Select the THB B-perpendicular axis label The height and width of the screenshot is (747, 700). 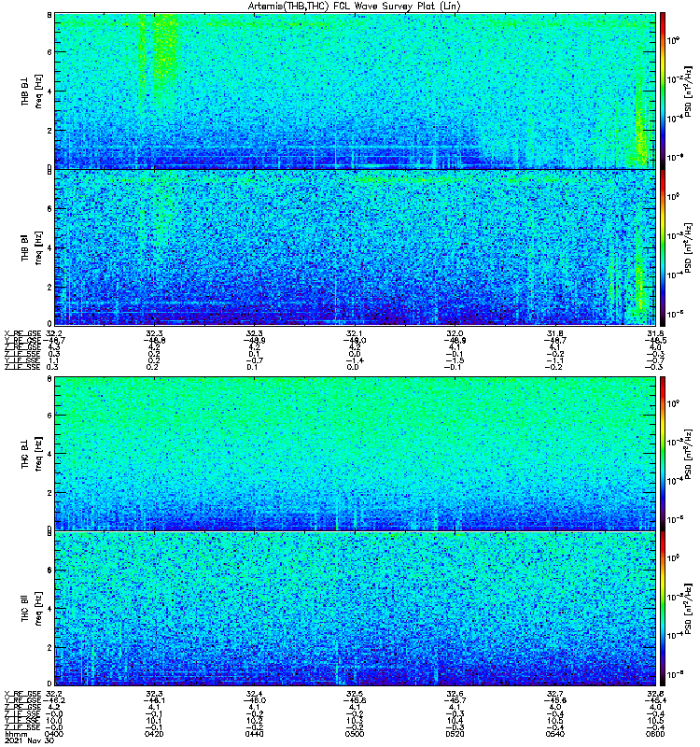pyautogui.click(x=25, y=91)
